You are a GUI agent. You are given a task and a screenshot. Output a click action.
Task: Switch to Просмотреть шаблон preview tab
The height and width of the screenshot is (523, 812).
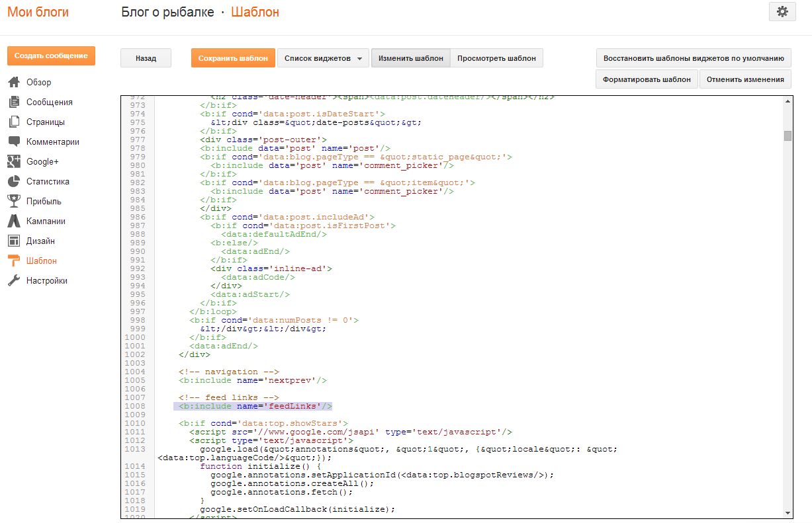click(496, 58)
